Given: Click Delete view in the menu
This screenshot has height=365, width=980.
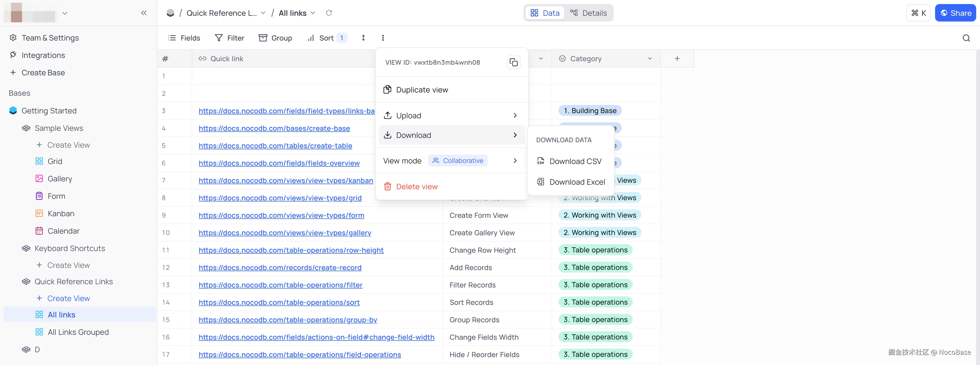Looking at the screenshot, I should [416, 186].
